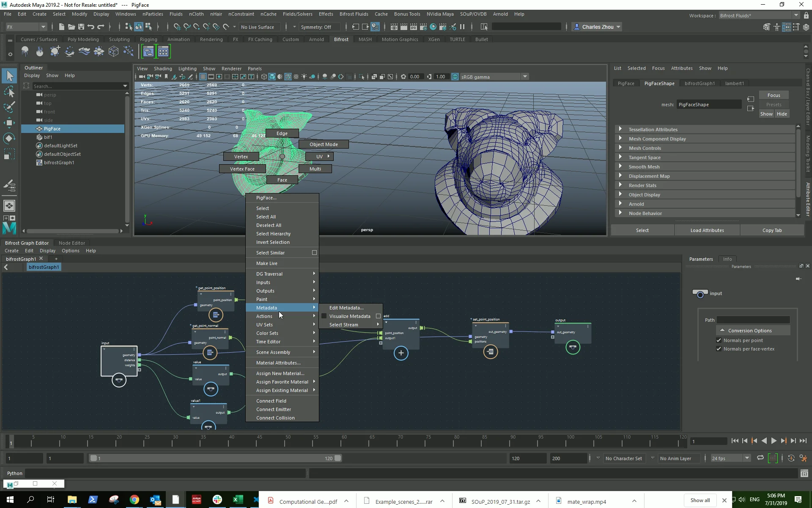Open the 24 fps frame rate dropdown
812x508 pixels.
730,458
